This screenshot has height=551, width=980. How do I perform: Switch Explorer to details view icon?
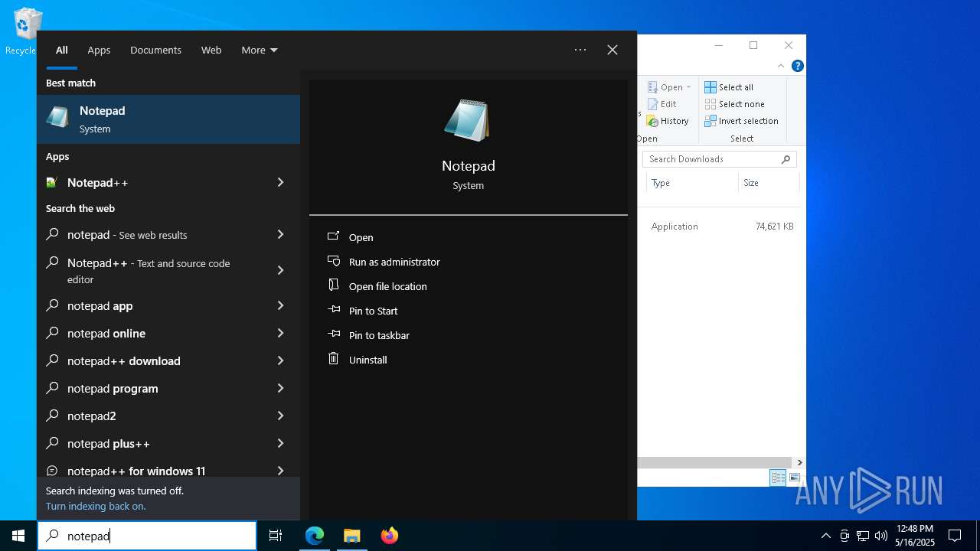coord(778,478)
